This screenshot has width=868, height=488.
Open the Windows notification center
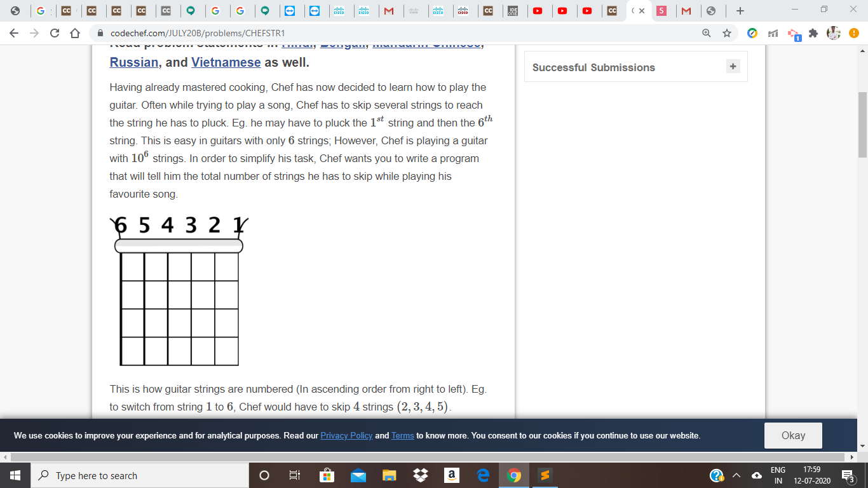pos(848,475)
